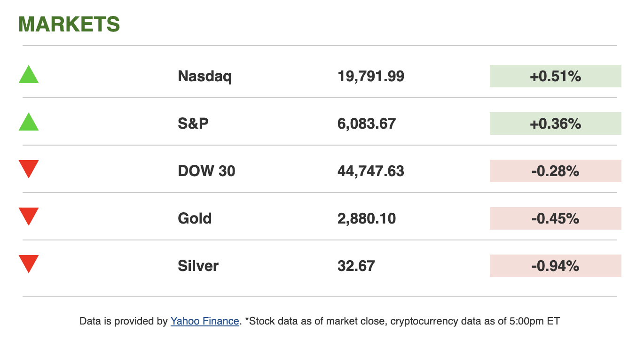
Task: Select the DOW 30 index name
Action: (206, 171)
